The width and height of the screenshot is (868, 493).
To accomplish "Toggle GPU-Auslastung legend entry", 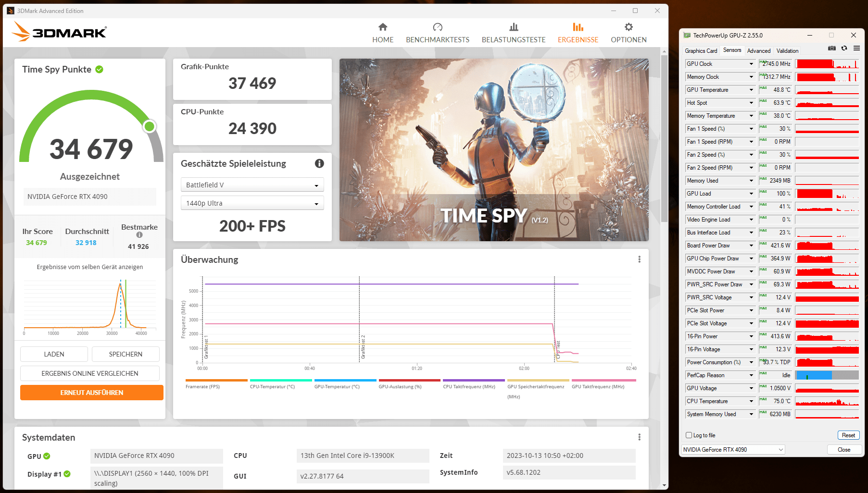I will click(409, 383).
